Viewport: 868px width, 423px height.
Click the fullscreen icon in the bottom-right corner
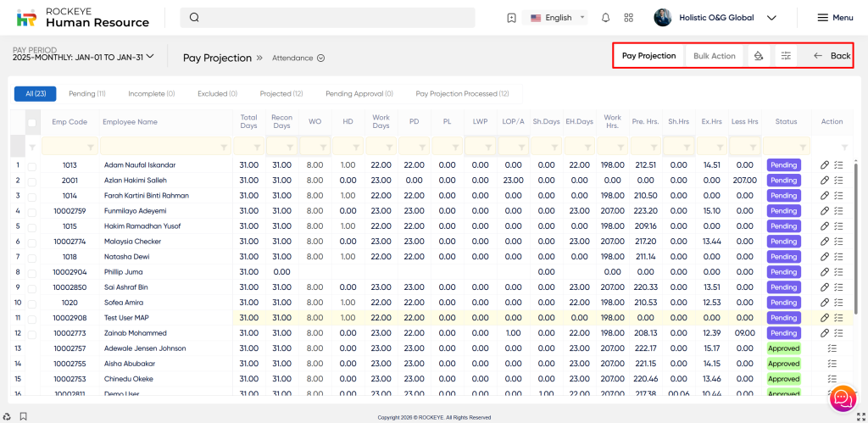[x=860, y=417]
